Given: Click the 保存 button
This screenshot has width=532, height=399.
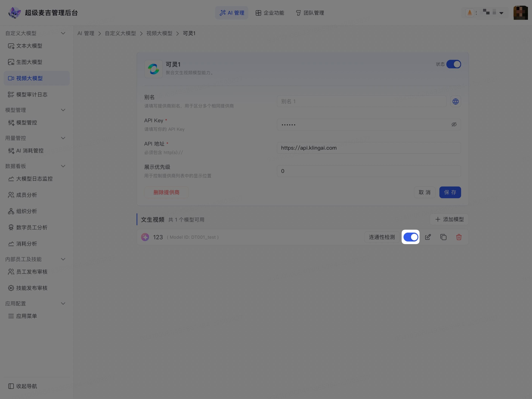Looking at the screenshot, I should (450, 192).
